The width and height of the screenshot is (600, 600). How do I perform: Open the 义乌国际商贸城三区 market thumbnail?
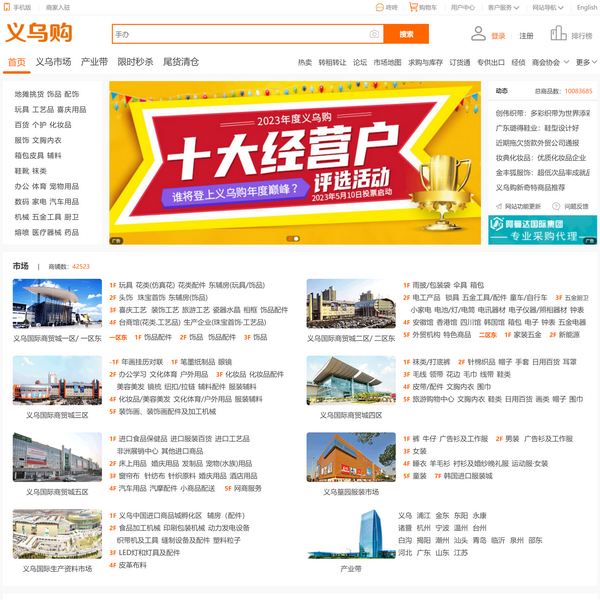click(x=57, y=380)
